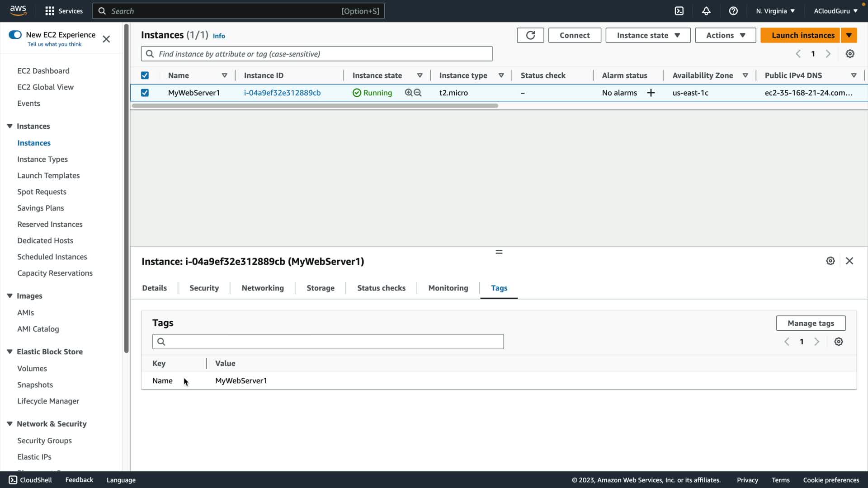Viewport: 868px width, 488px height.
Task: Open the instance details panel settings gear
Action: point(830,261)
